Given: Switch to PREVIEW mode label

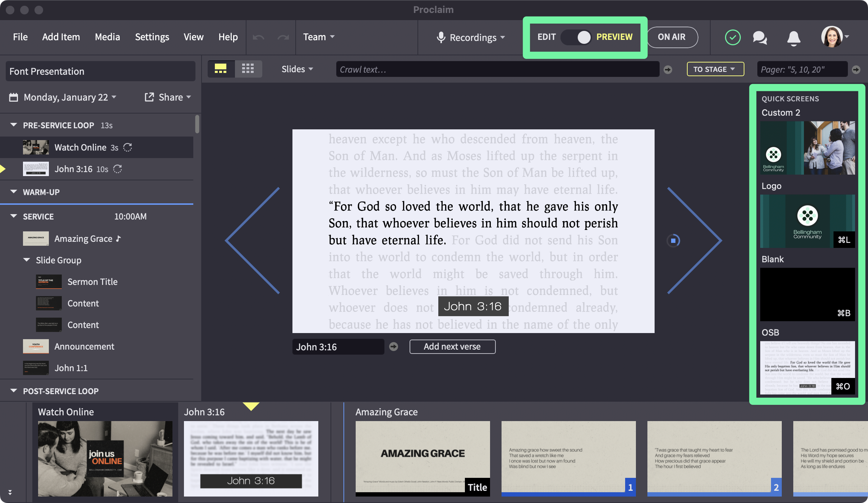Looking at the screenshot, I should (x=614, y=37).
